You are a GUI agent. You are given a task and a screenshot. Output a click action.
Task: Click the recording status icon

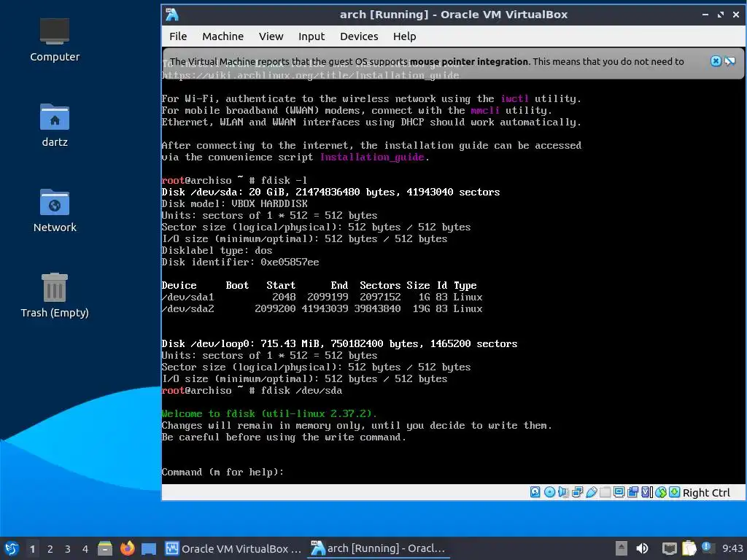(x=632, y=492)
